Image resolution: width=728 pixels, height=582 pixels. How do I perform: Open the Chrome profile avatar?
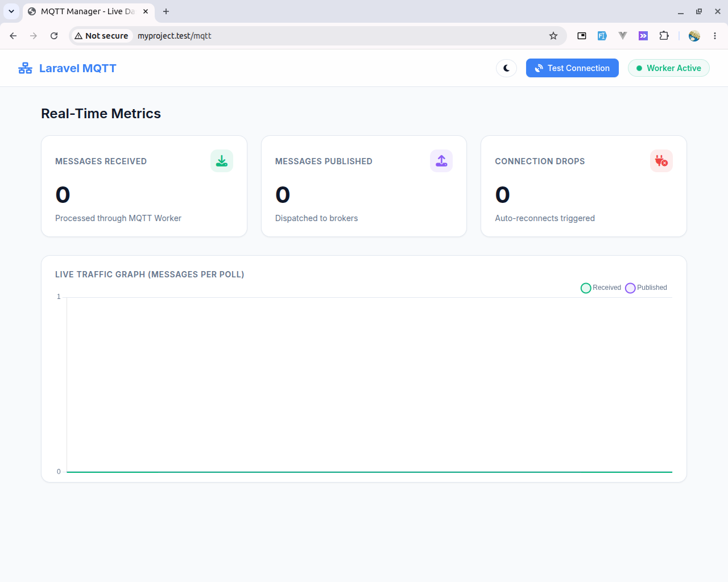pos(694,36)
